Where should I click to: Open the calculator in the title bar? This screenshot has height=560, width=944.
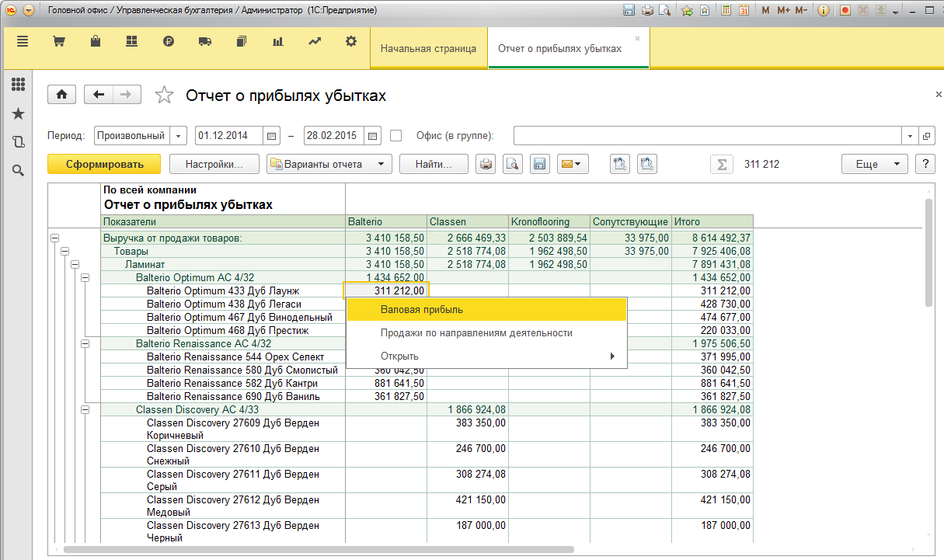(x=726, y=11)
